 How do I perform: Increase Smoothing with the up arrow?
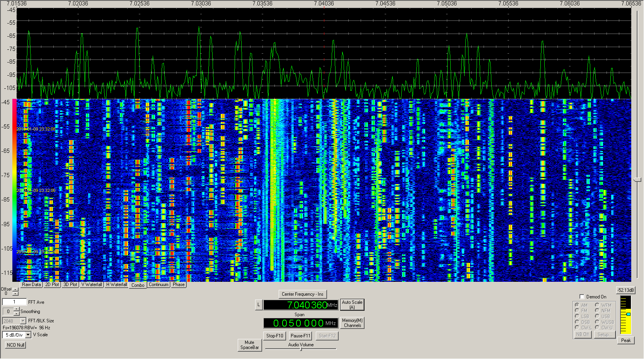click(16, 309)
